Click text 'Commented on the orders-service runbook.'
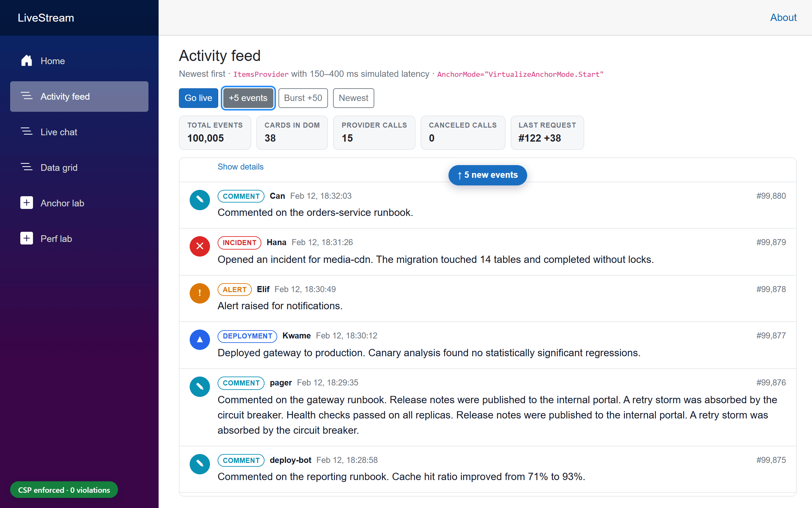Viewport: 812px width, 508px height. click(315, 212)
